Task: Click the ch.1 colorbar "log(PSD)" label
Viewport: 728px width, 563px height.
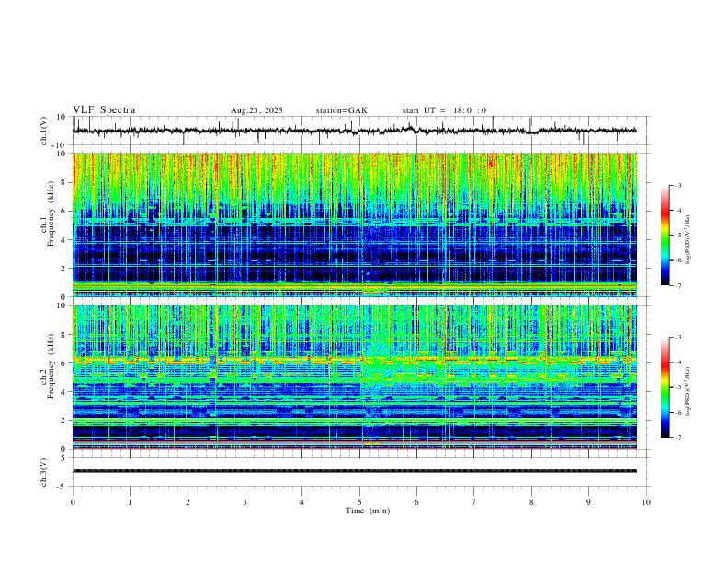Action: (688, 239)
